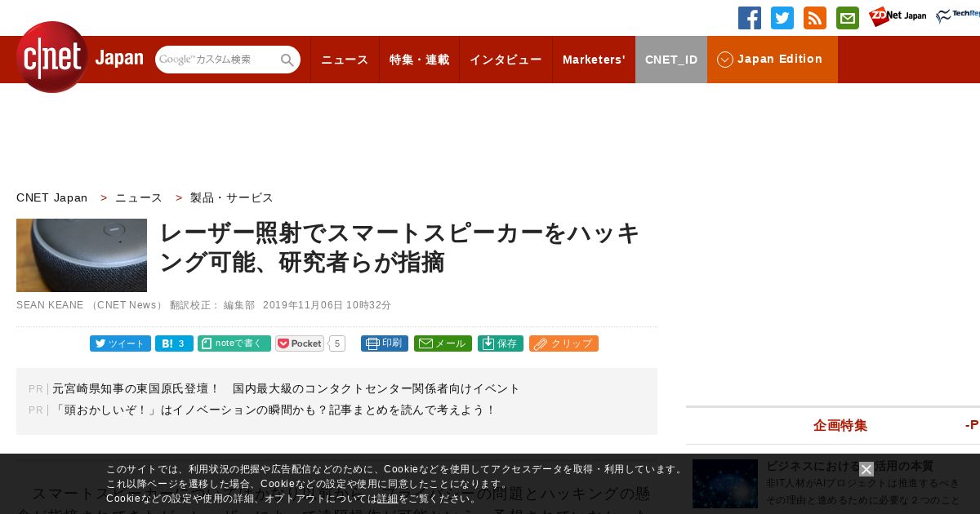Open the CNET Twitter icon
This screenshot has height=514, width=980.
pos(782,18)
